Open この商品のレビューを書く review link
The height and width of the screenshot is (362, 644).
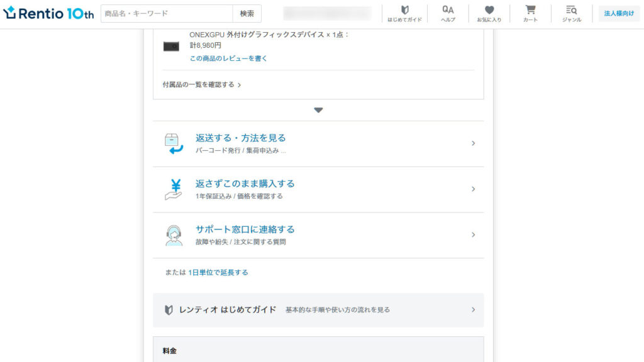click(x=228, y=58)
